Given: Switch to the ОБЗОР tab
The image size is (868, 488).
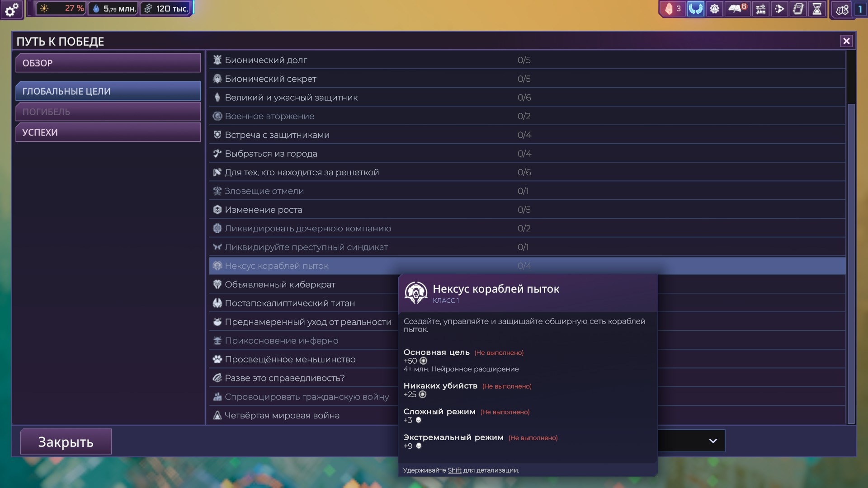Looking at the screenshot, I should click(x=108, y=63).
